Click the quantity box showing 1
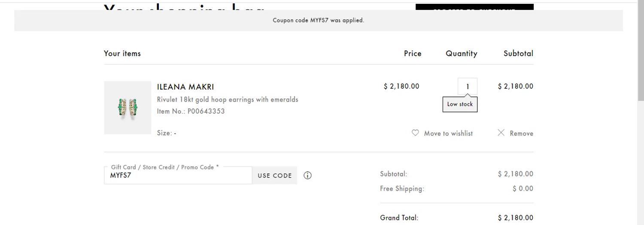This screenshot has height=225, width=644. (468, 86)
